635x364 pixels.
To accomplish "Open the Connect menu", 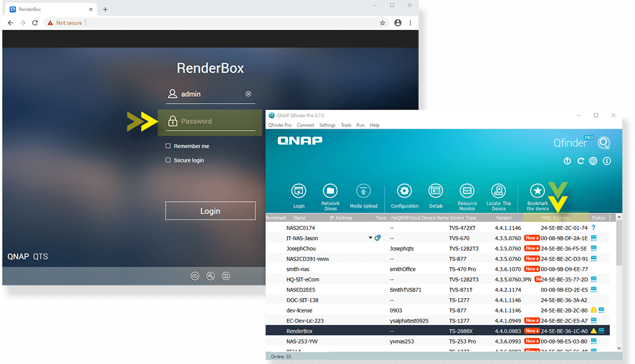I will pos(305,125).
